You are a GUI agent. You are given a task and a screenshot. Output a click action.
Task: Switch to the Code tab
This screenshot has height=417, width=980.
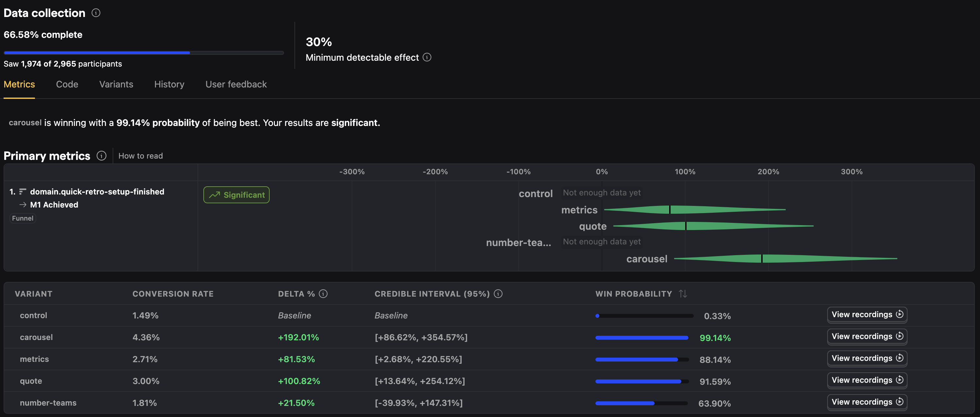pos(67,85)
